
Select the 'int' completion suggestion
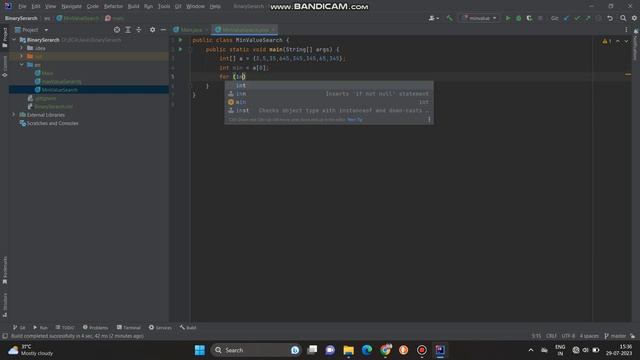pos(329,85)
